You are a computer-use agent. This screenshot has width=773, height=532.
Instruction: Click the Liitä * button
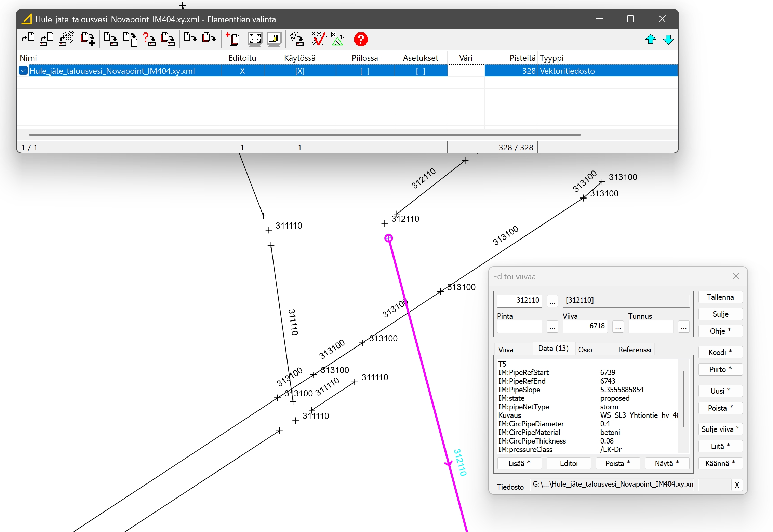720,446
